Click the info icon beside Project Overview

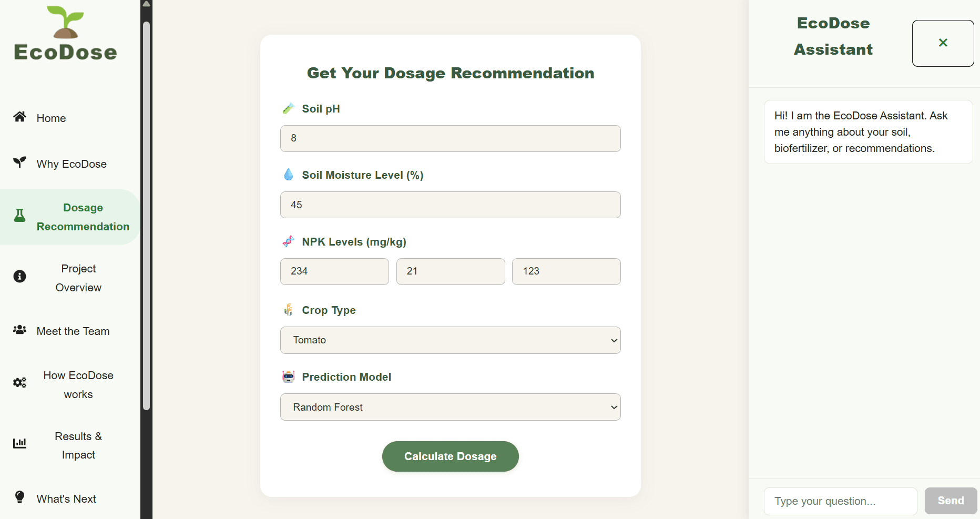tap(19, 277)
